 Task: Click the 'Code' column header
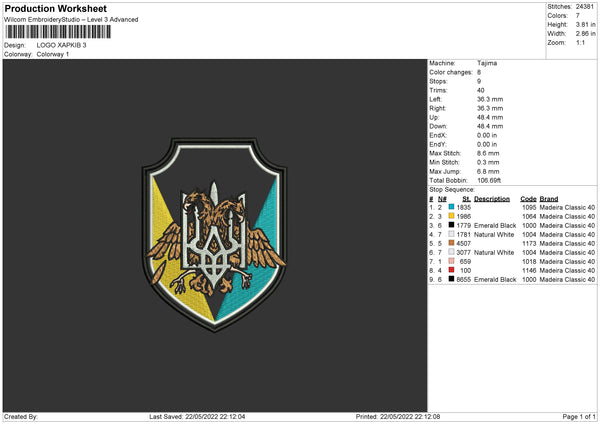coord(528,199)
